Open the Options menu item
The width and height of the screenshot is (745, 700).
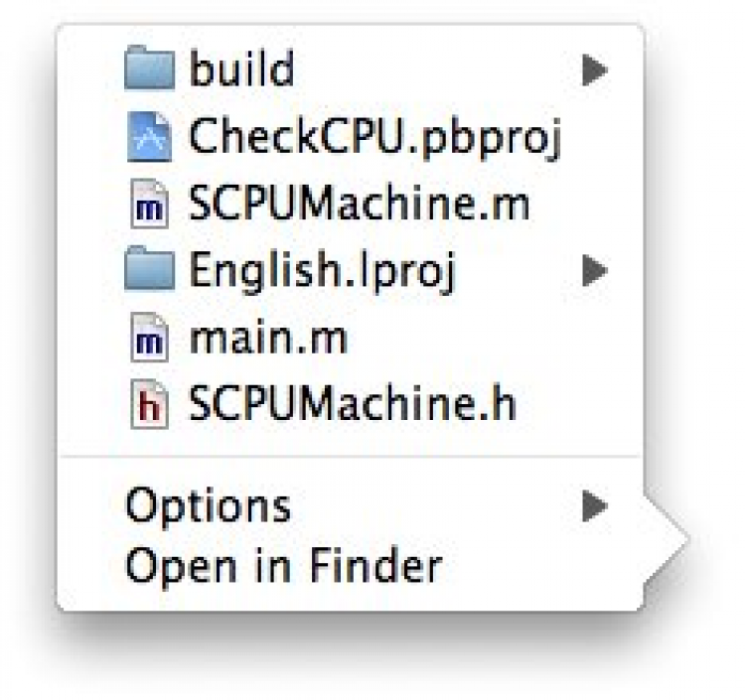coord(208,507)
